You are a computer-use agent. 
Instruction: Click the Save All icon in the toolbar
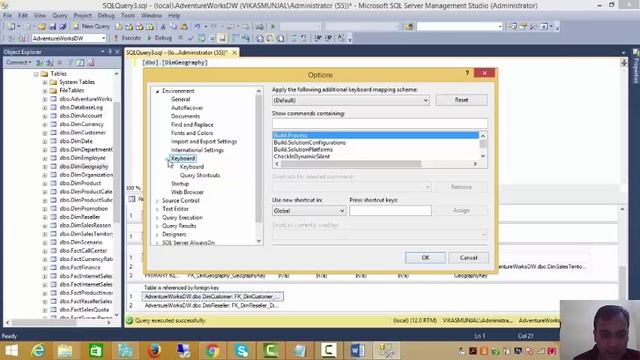coord(63,27)
